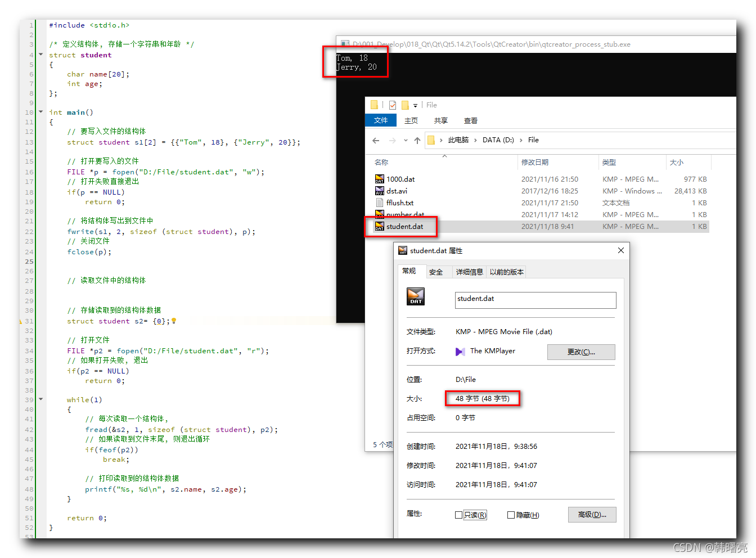Image resolution: width=756 pixels, height=558 pixels.
Task: Sort by the 名称 column header
Action: (x=381, y=163)
